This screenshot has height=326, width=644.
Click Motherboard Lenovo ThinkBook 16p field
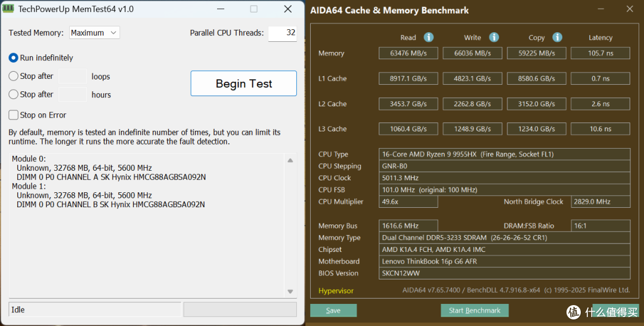pos(504,262)
